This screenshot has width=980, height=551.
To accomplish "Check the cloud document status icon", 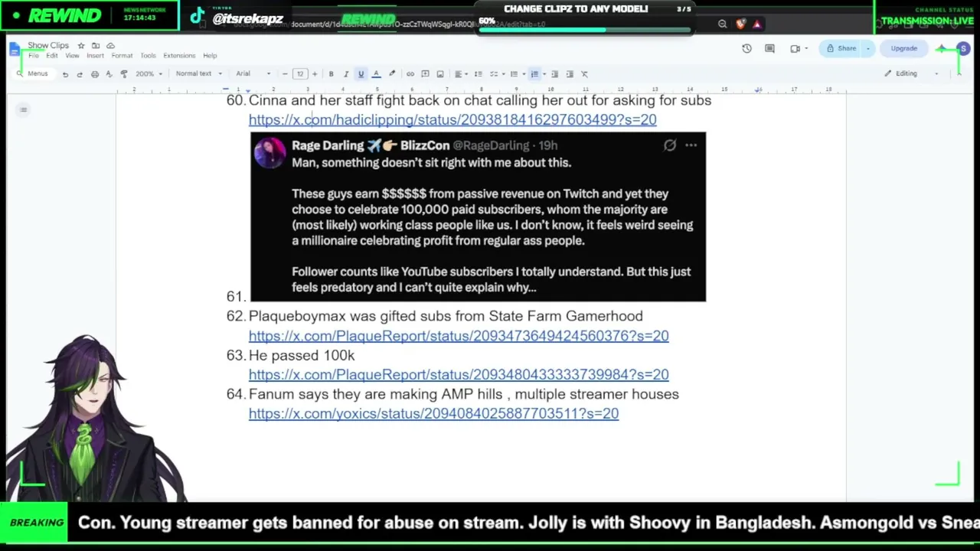I will coord(110,46).
